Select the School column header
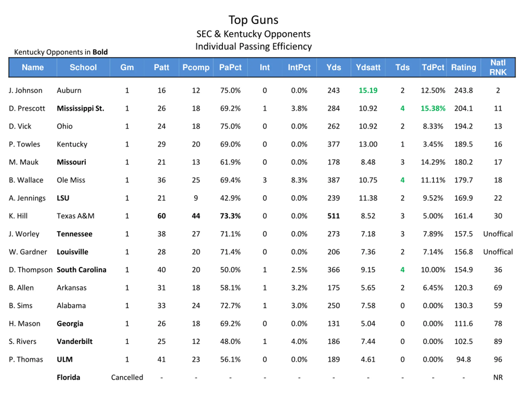 click(x=83, y=67)
